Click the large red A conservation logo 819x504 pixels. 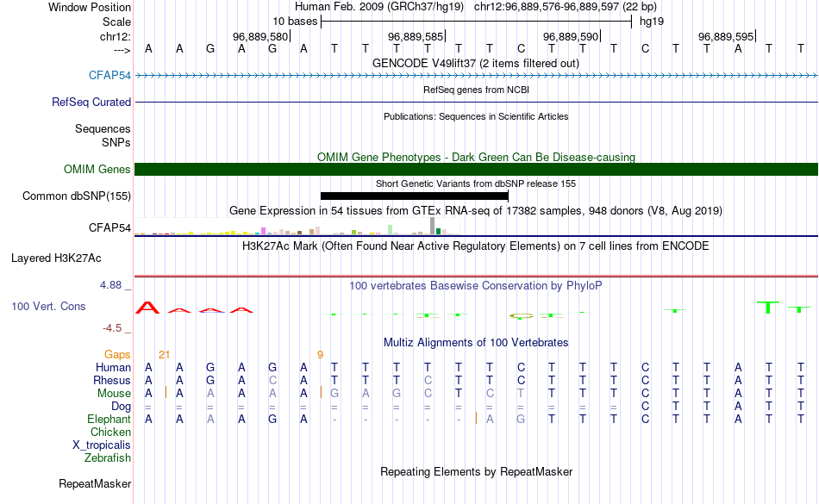(x=147, y=308)
